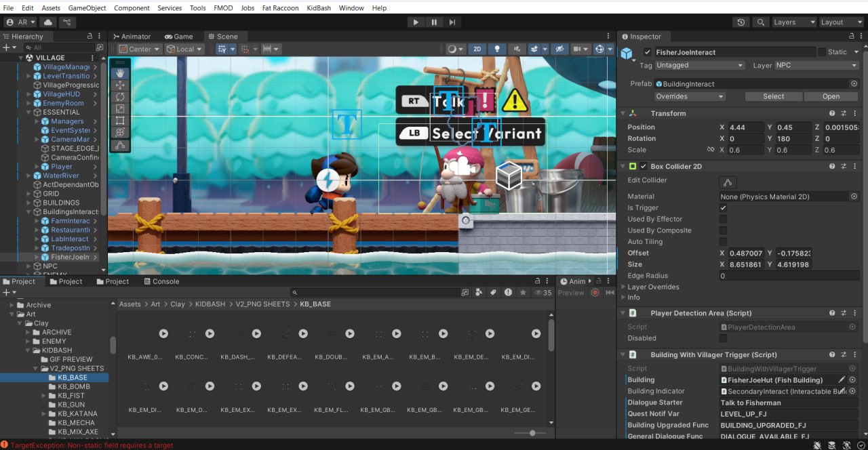Expand KB_KATANA folder

pos(43,413)
